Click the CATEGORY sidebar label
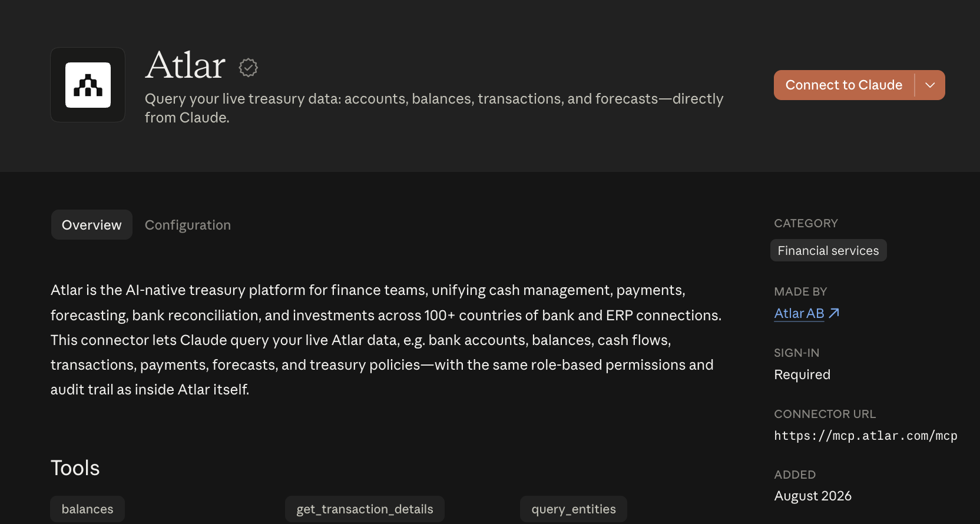The width and height of the screenshot is (980, 524). tap(806, 223)
